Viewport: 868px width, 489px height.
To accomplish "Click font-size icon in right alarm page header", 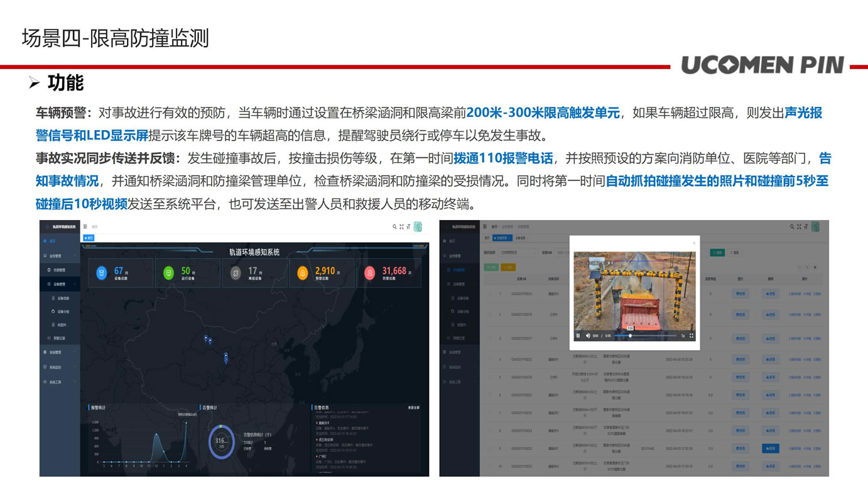I will (806, 226).
